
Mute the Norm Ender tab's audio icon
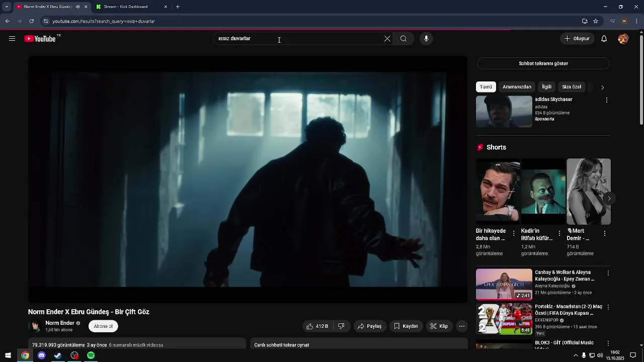click(77, 7)
